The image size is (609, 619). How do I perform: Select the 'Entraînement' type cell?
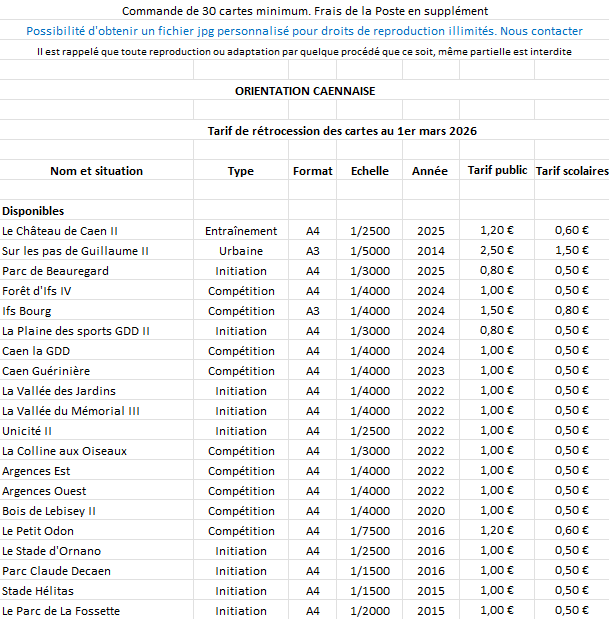(x=241, y=231)
